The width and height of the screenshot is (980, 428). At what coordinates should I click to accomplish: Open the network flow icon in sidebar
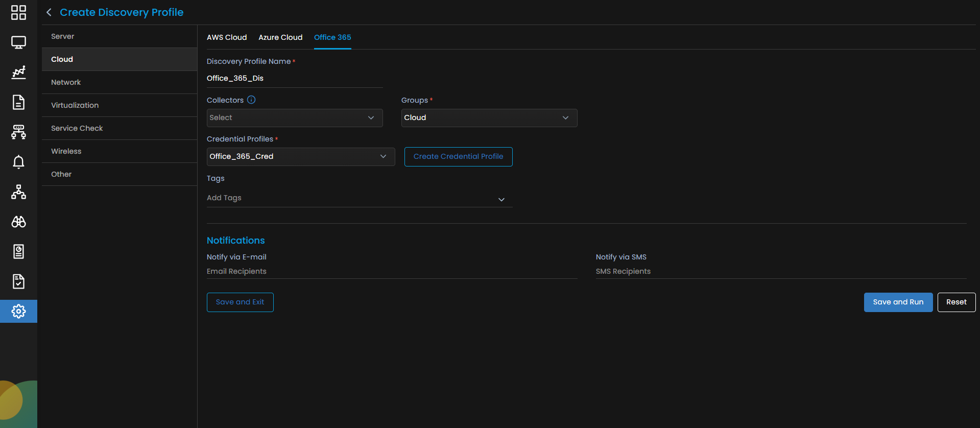18,132
